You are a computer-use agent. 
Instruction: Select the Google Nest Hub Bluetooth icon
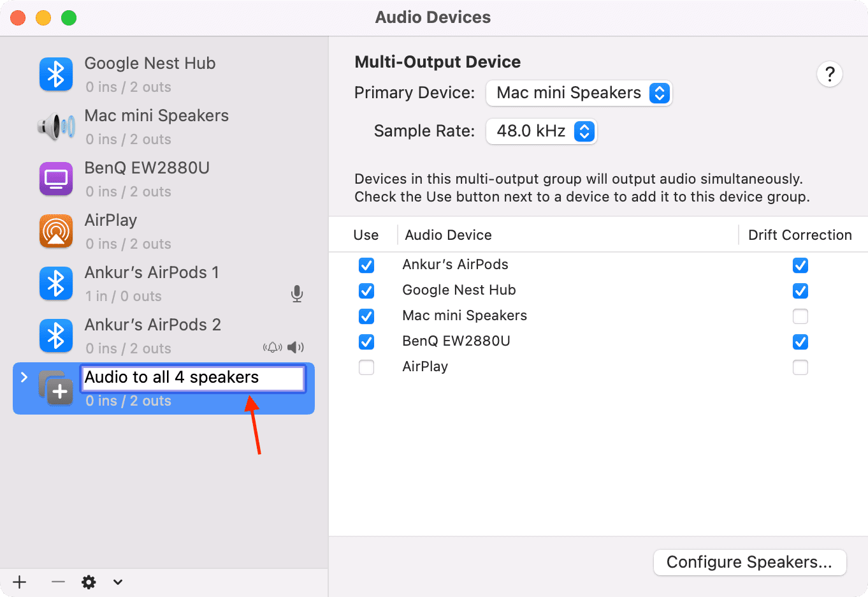[x=56, y=75]
